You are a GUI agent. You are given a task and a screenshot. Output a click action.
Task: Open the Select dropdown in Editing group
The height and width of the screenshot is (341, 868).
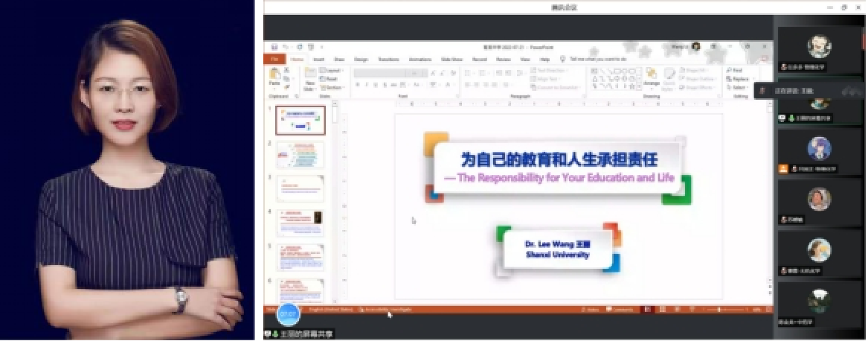point(738,87)
